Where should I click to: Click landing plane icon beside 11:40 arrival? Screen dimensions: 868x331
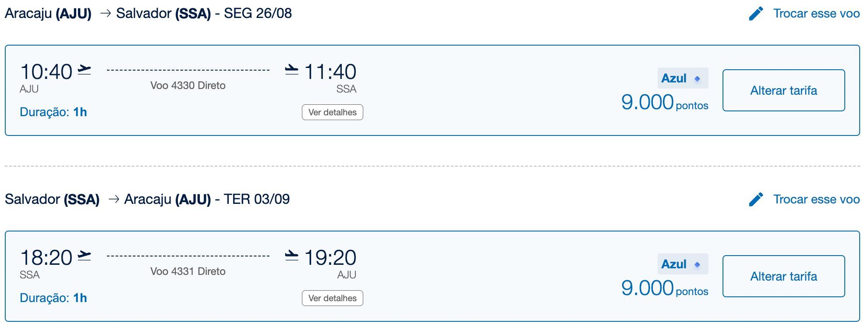(x=291, y=70)
